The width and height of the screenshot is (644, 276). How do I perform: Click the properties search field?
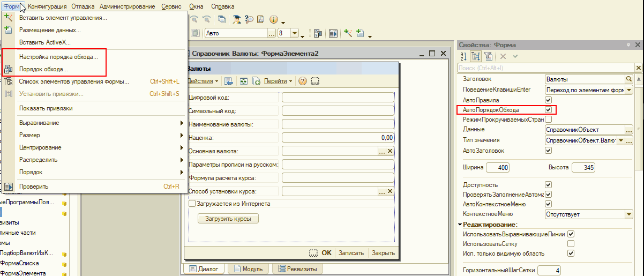coord(544,68)
